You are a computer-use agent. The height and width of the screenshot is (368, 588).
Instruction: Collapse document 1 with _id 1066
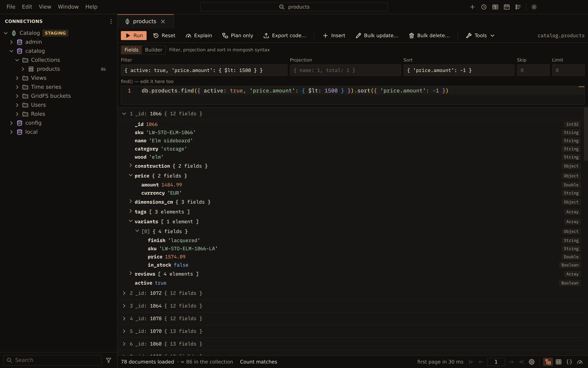coord(124,114)
